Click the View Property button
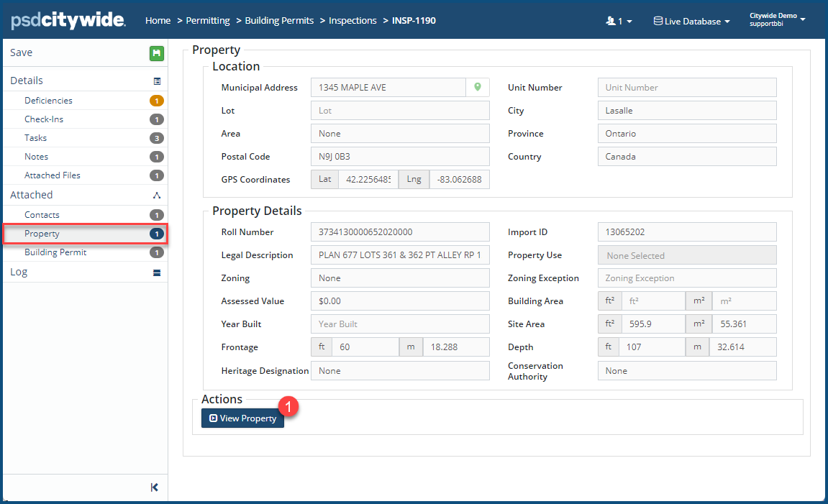This screenshot has height=504, width=828. (243, 418)
